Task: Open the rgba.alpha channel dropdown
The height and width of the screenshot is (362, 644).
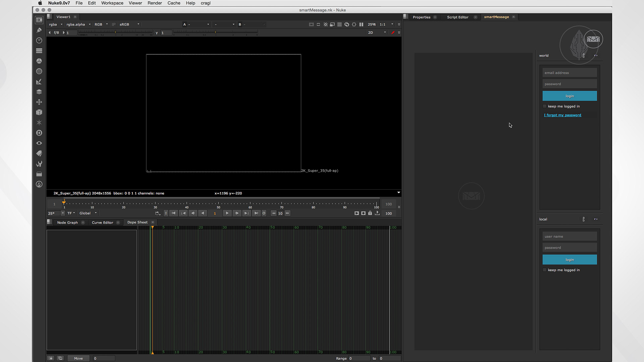Action: 78,24
